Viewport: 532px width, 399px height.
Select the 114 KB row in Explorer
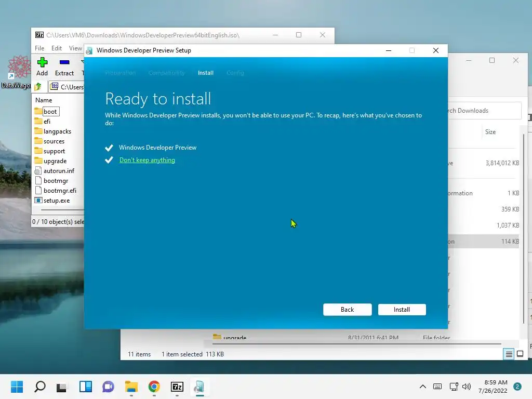(x=484, y=241)
